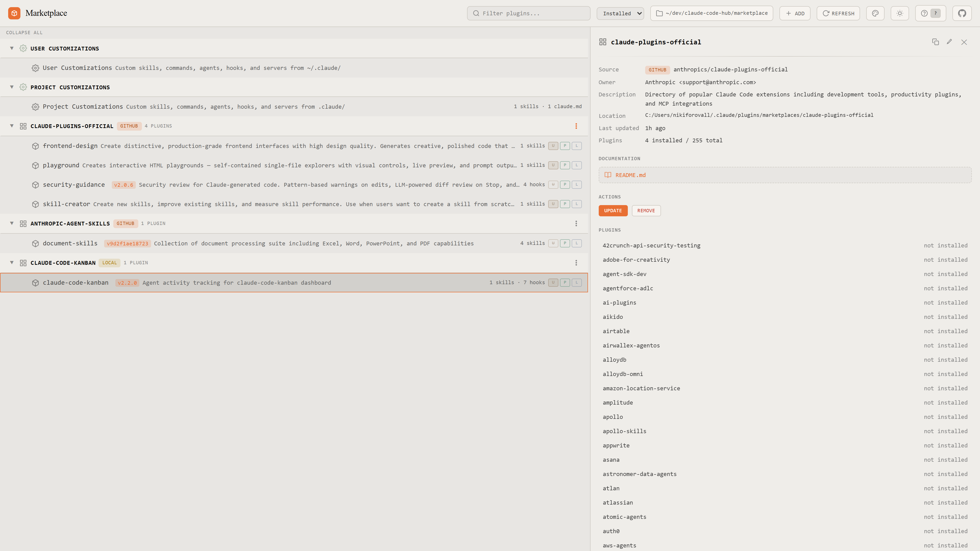Click the gear icon beside Project Customizations row
Image resolution: width=980 pixels, height=551 pixels.
click(35, 107)
